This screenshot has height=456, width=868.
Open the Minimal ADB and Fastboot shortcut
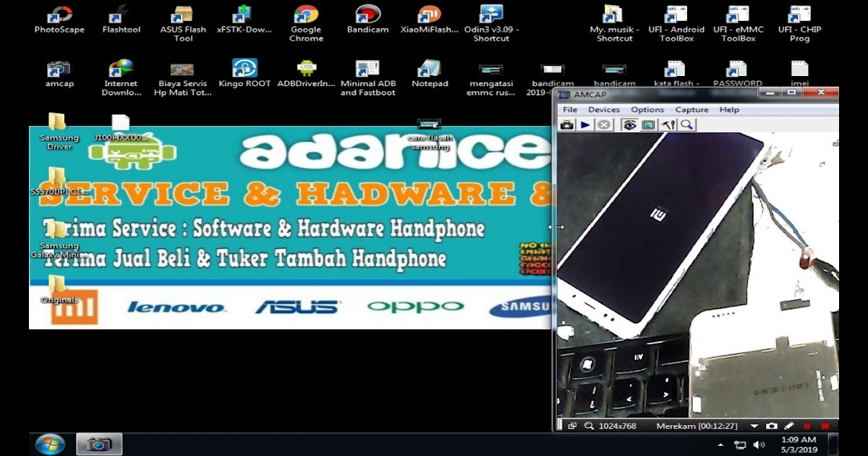368,77
